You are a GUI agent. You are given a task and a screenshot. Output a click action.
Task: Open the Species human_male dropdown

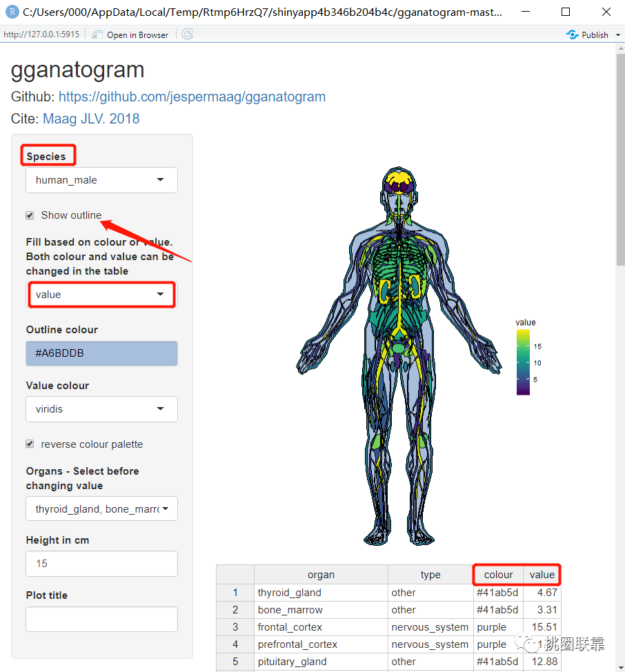point(101,180)
